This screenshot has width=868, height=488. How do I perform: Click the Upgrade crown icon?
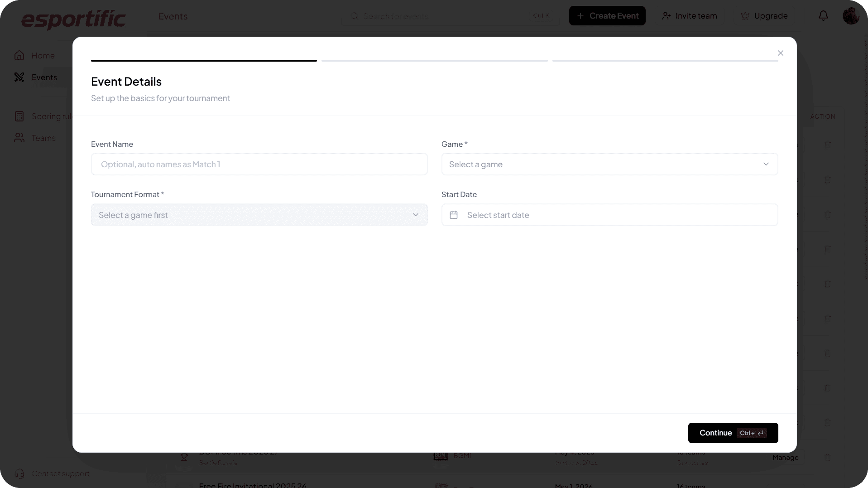click(x=745, y=16)
